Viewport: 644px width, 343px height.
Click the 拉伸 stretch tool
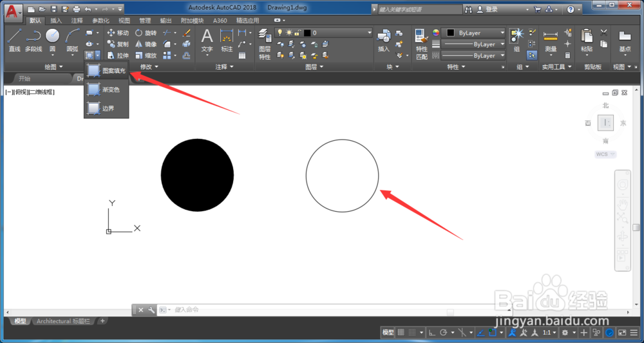[x=118, y=55]
